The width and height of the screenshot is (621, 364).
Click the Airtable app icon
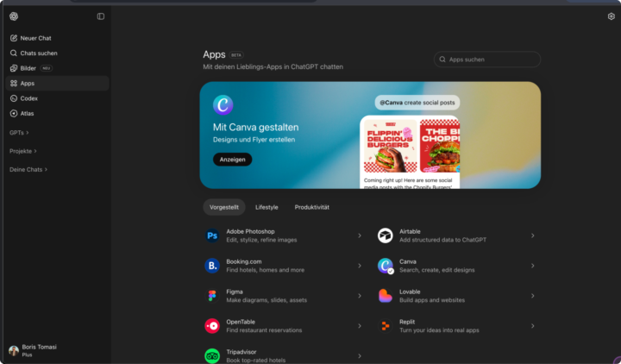[x=385, y=235]
